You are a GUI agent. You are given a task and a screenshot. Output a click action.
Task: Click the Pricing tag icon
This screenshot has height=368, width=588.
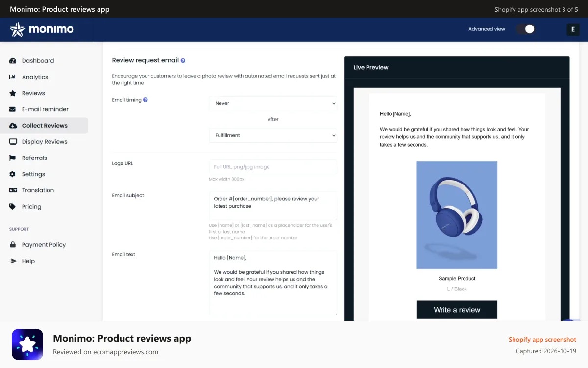pyautogui.click(x=13, y=207)
